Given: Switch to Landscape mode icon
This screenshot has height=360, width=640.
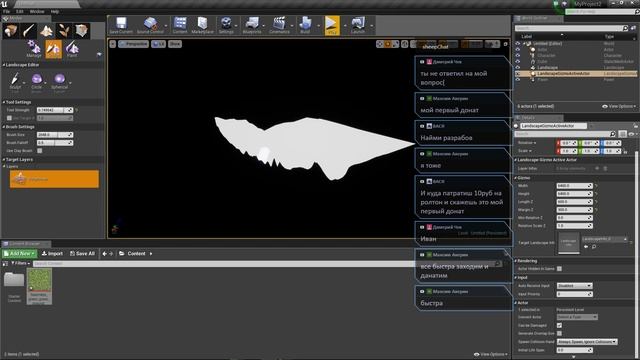Looking at the screenshot, I should pos(46,31).
